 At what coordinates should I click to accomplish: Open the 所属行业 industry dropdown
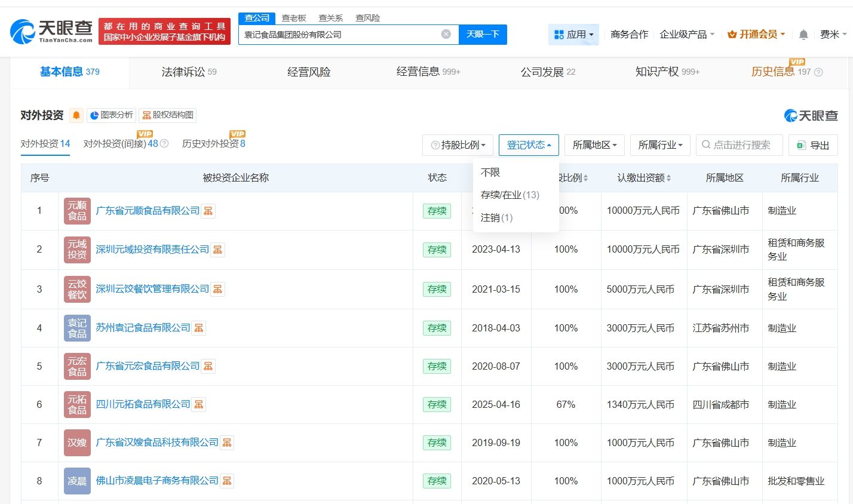tap(659, 145)
